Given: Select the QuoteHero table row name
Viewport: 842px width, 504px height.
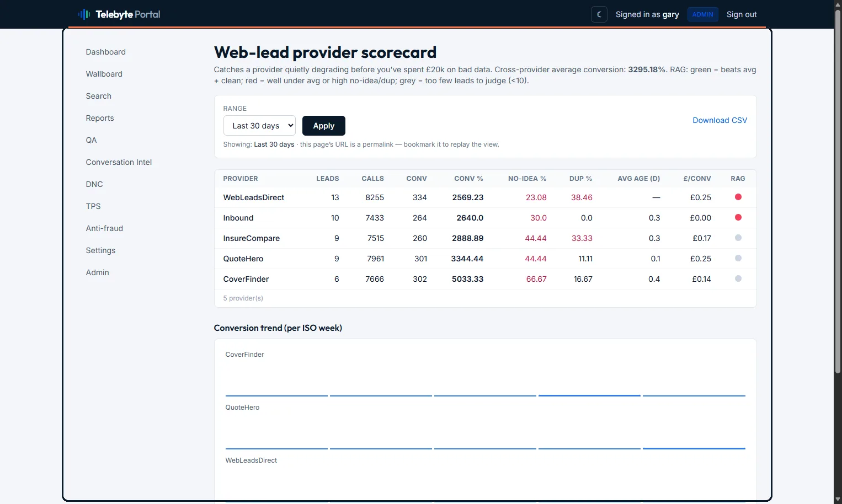Looking at the screenshot, I should coord(243,259).
